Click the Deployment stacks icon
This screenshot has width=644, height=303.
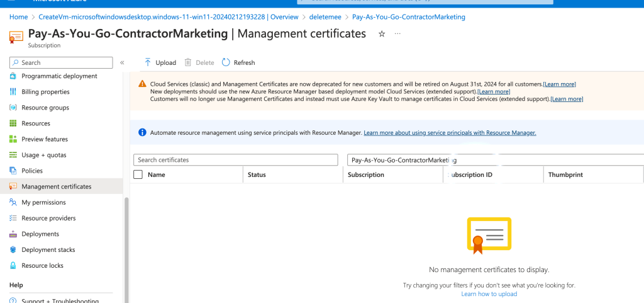tap(13, 249)
